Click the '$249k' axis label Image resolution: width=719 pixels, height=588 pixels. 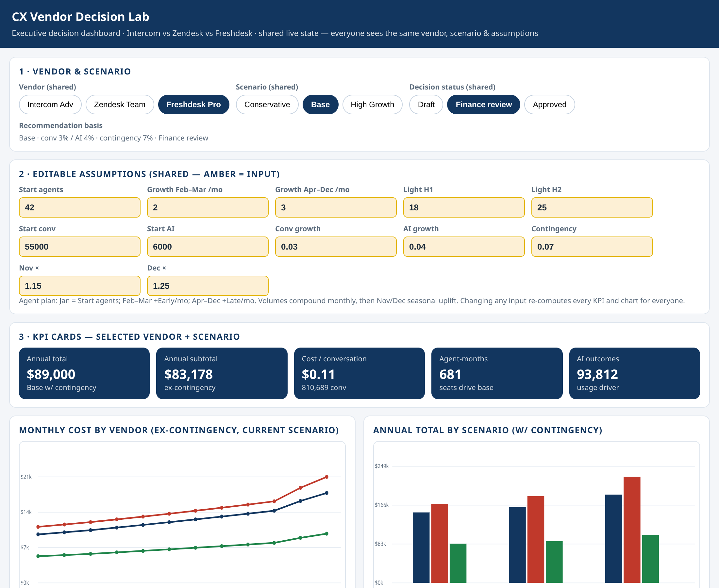[381, 466]
